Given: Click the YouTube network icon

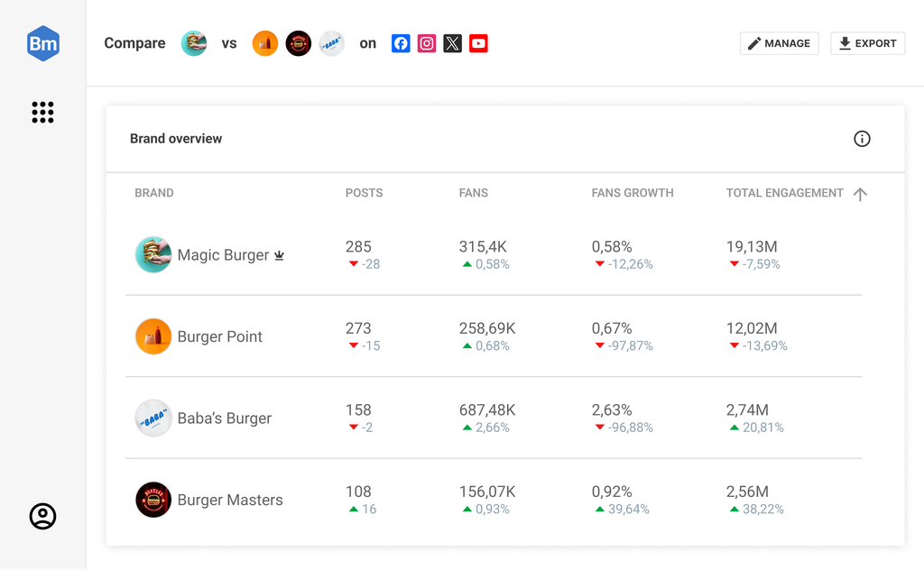Looking at the screenshot, I should point(478,43).
